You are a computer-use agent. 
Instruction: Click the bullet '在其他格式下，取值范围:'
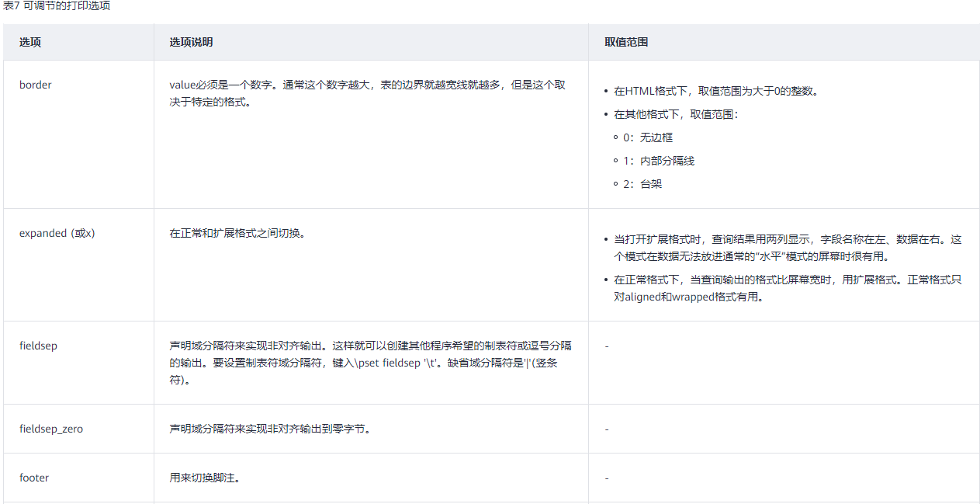(x=675, y=114)
